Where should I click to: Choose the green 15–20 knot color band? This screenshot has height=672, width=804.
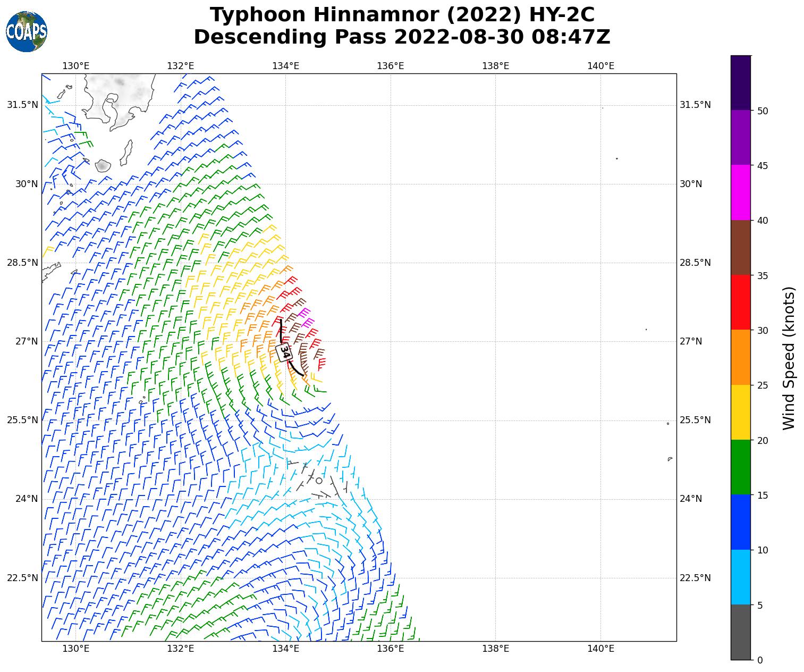(740, 467)
